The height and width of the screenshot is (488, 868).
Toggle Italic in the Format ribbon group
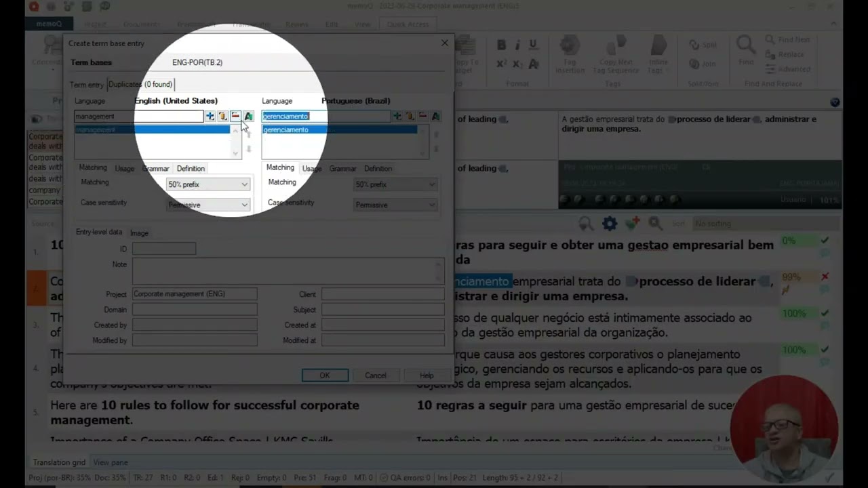click(x=517, y=45)
